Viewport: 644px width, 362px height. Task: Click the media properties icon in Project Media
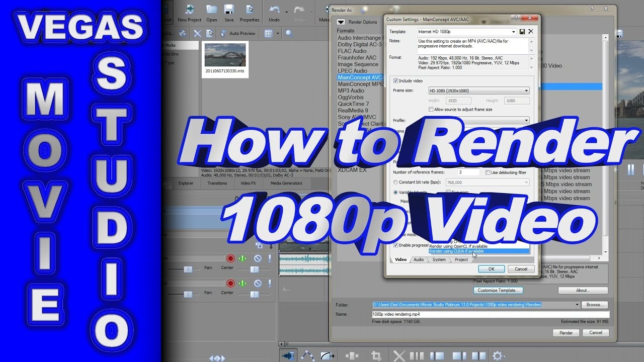[209, 33]
